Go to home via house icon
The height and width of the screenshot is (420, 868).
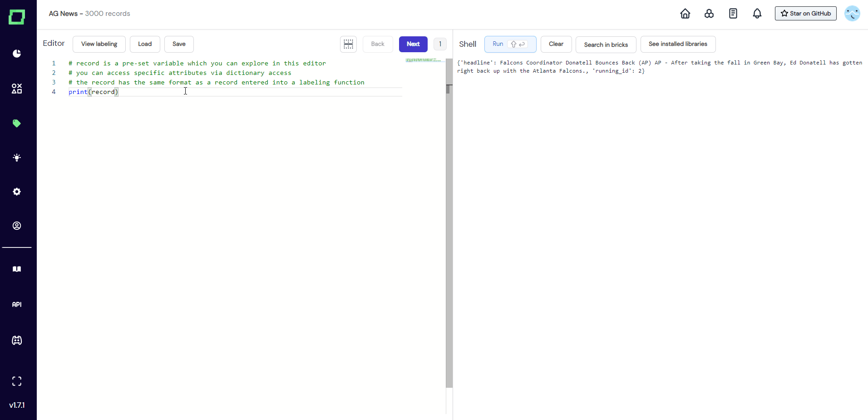(x=685, y=14)
